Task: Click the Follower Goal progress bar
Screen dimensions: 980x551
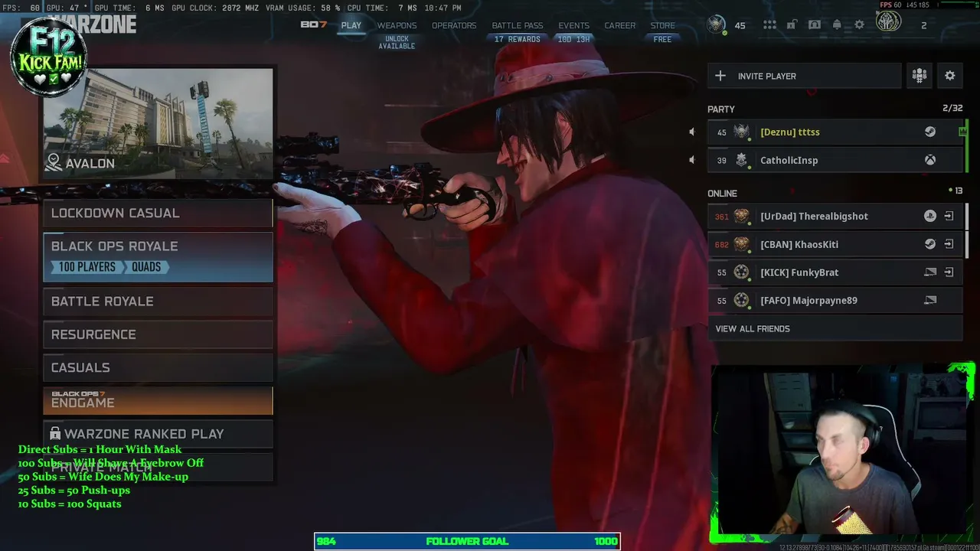Action: (x=467, y=541)
